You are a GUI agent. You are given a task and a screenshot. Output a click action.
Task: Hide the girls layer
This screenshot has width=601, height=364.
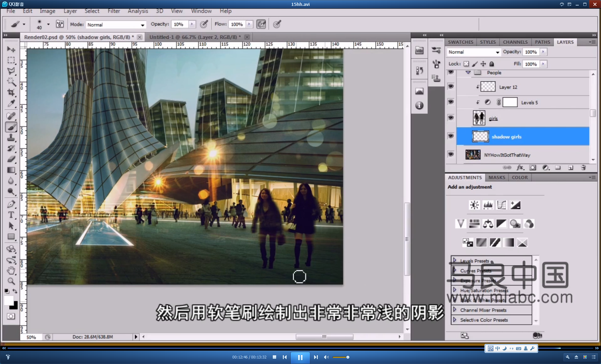click(x=450, y=118)
